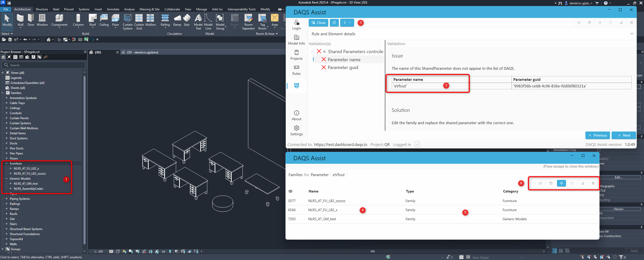Toggle the Annotation Crop checkbox

[599, 150]
